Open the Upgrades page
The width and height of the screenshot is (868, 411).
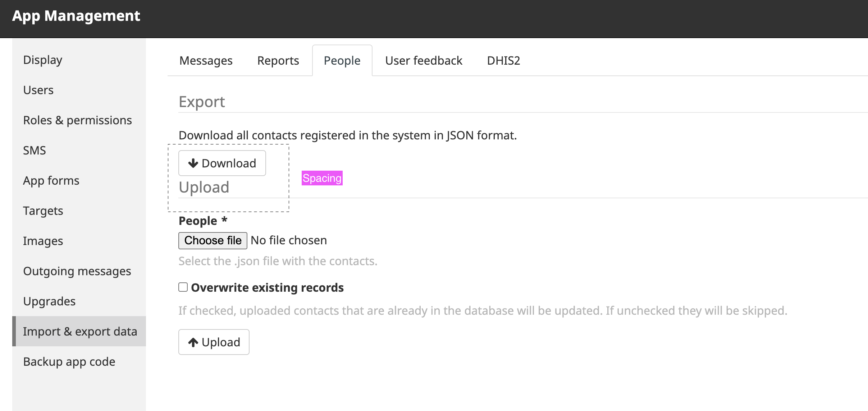(x=49, y=301)
